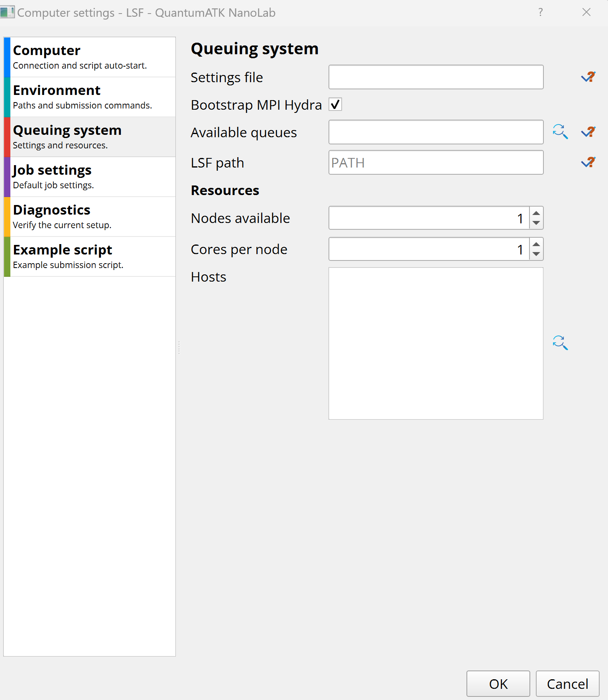Click the Settings file validation check icon

tap(588, 77)
